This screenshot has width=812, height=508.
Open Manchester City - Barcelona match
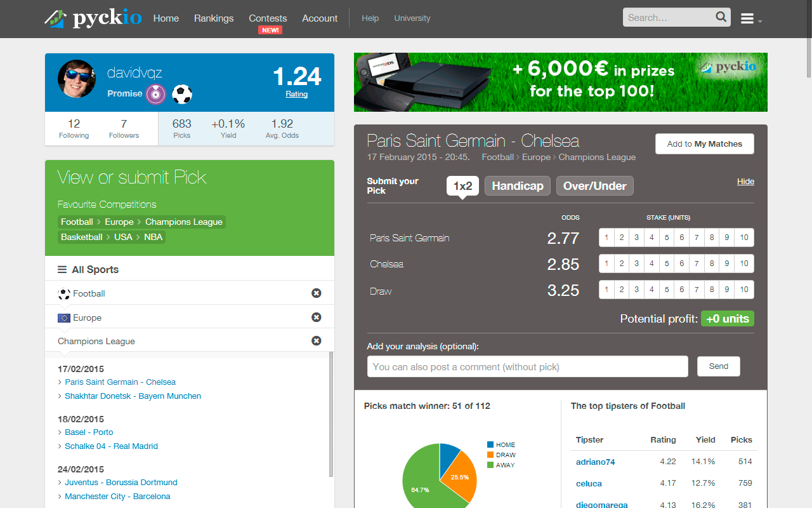pos(118,497)
